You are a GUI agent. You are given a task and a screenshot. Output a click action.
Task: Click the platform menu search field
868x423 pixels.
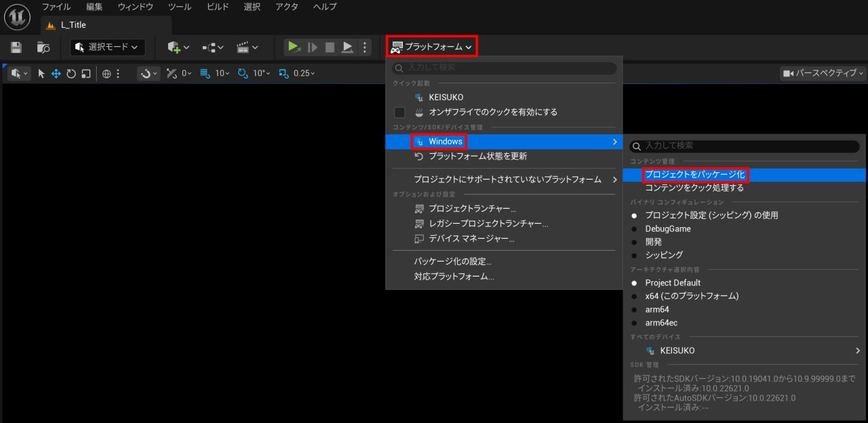(505, 68)
